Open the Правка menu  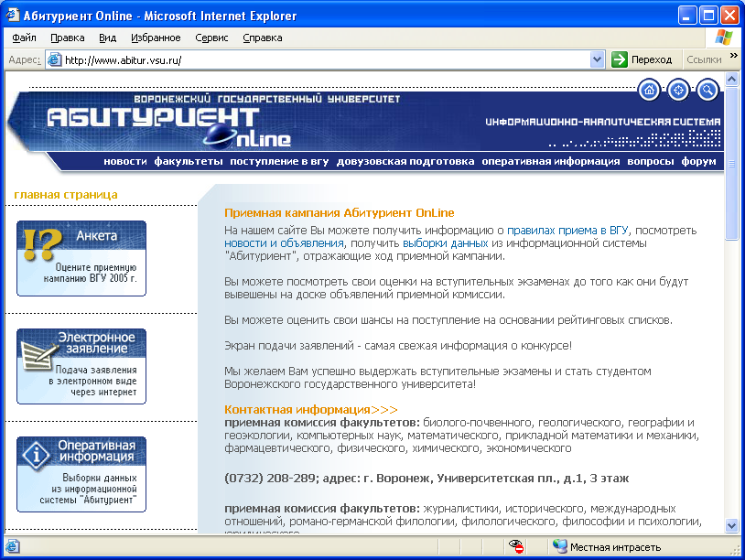68,38
